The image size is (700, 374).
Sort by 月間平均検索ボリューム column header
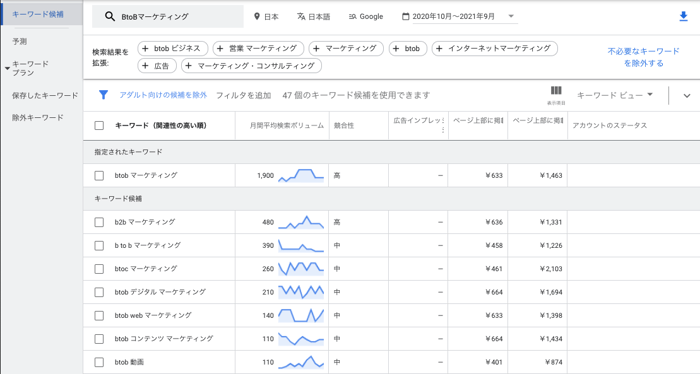pos(287,125)
